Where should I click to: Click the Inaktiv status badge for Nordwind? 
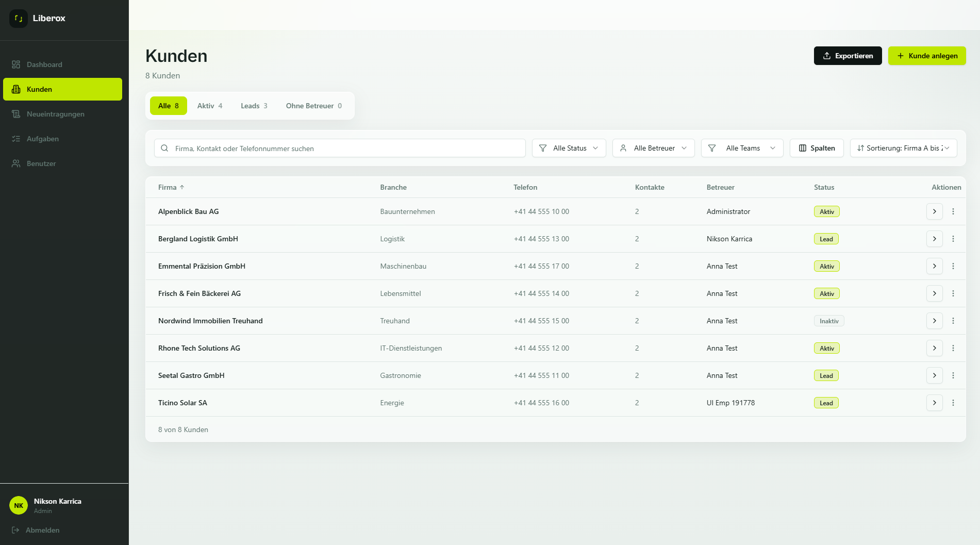tap(829, 321)
